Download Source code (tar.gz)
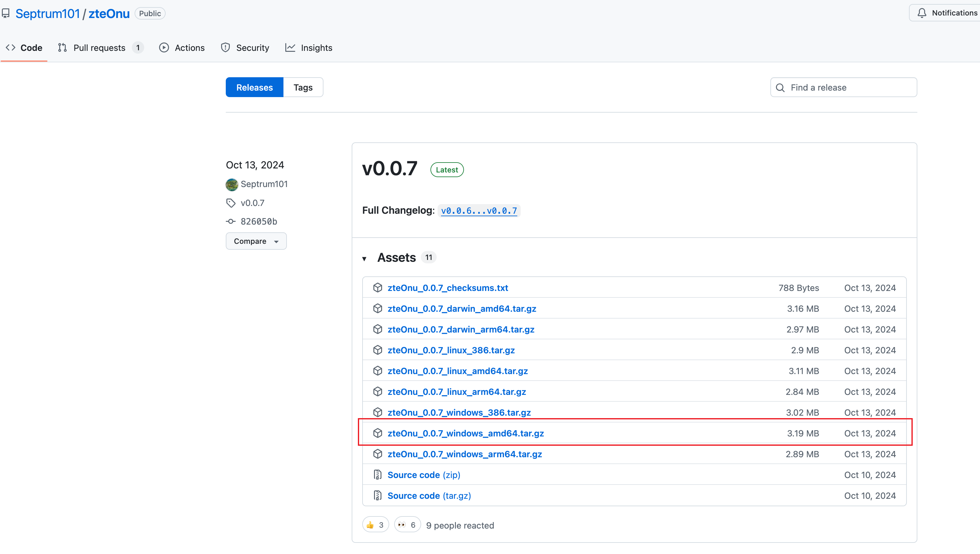Viewport: 980px width, 554px height. pos(429,496)
